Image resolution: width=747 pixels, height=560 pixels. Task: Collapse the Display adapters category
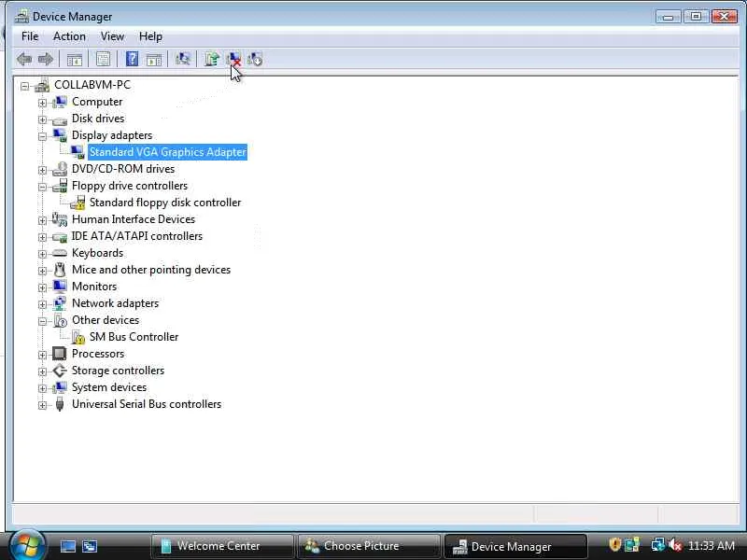point(42,136)
